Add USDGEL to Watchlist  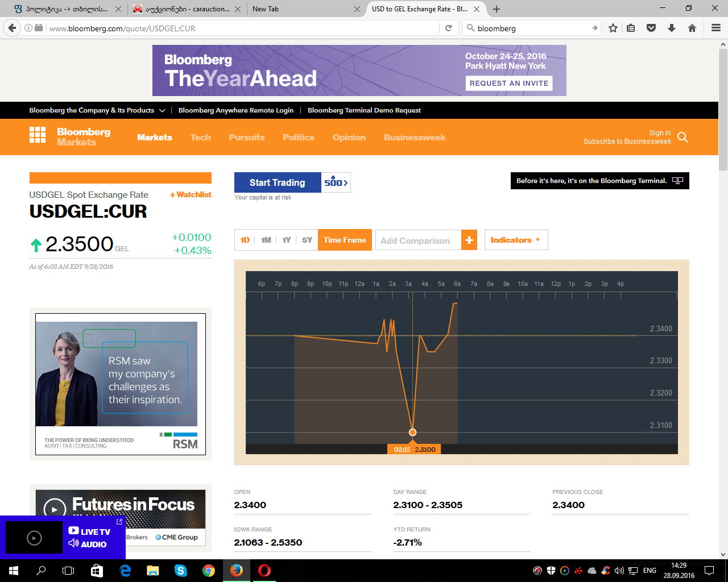pyautogui.click(x=191, y=194)
